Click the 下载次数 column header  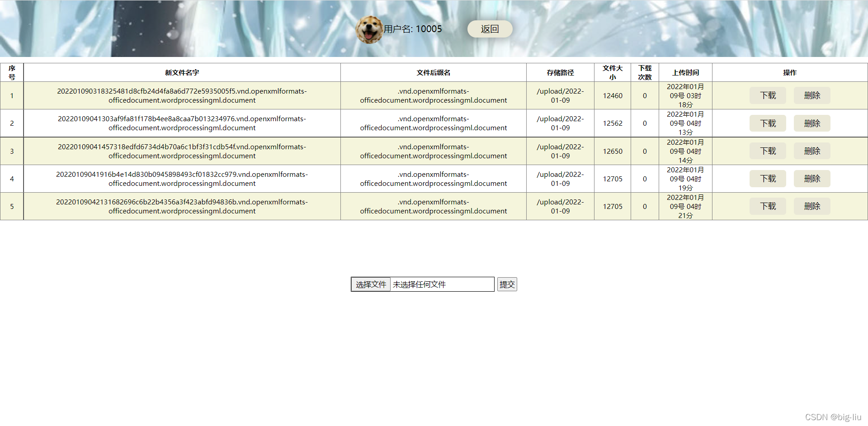click(645, 72)
